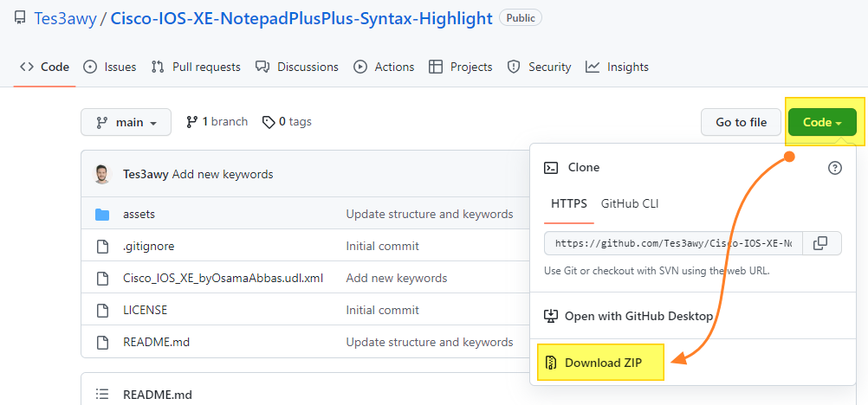Go to the Discussions tab
Image resolution: width=868 pixels, height=405 pixels.
click(297, 67)
